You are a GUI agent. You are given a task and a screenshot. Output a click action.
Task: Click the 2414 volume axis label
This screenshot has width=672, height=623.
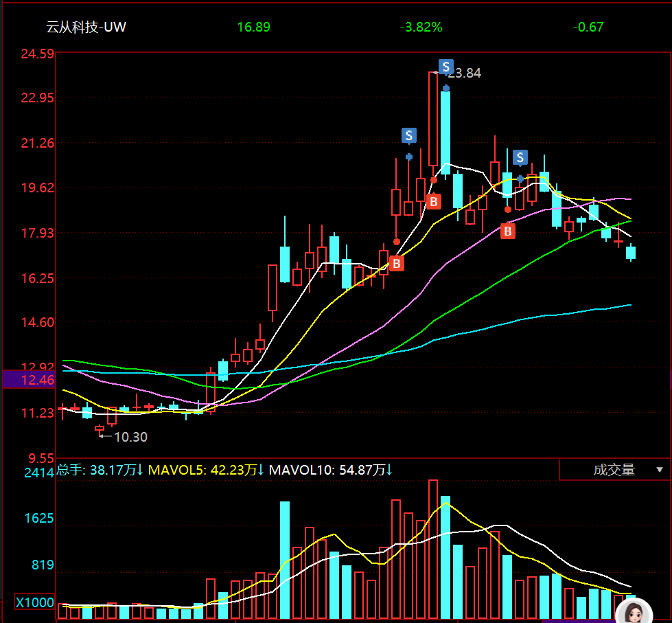pyautogui.click(x=39, y=473)
